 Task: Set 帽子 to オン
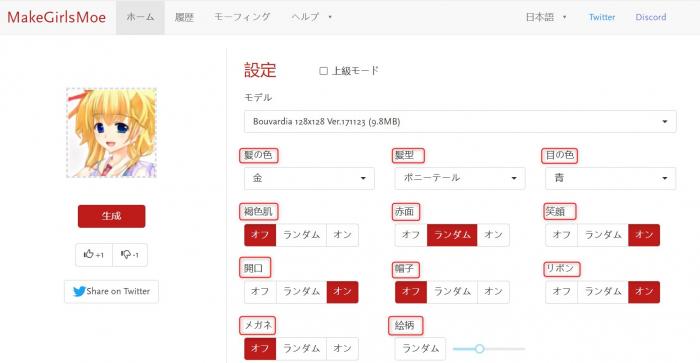(493, 292)
